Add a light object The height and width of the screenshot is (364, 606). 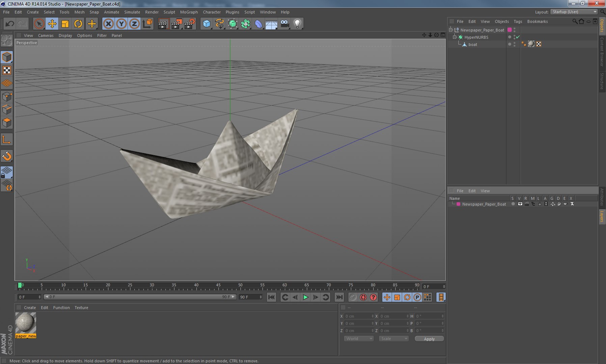click(x=297, y=24)
